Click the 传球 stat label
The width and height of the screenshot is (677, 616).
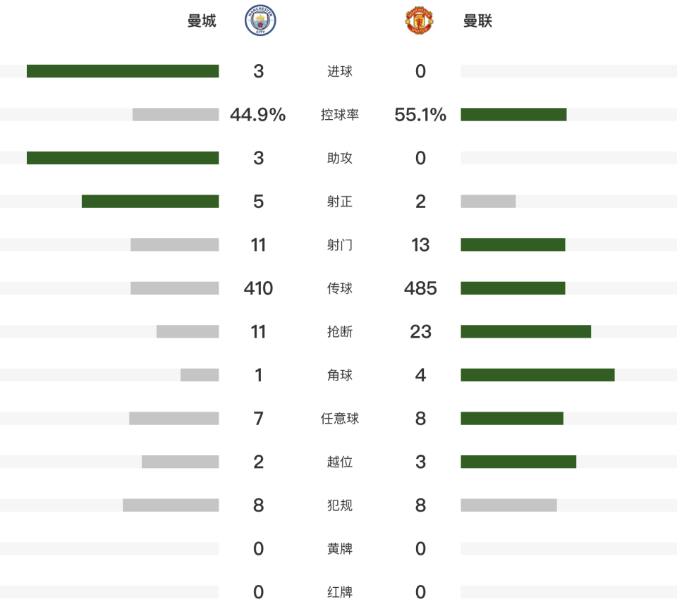click(x=340, y=288)
